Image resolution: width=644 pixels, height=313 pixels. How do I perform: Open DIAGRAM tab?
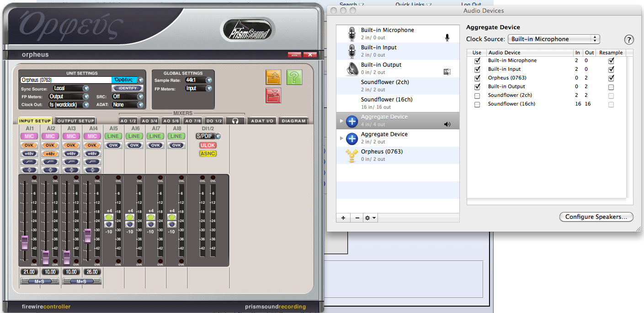click(x=293, y=121)
